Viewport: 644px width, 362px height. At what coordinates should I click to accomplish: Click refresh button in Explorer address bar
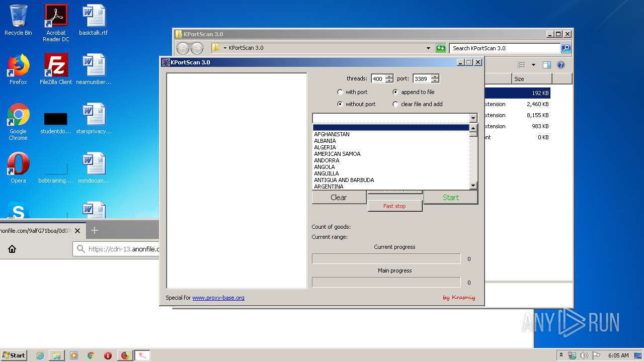(441, 48)
